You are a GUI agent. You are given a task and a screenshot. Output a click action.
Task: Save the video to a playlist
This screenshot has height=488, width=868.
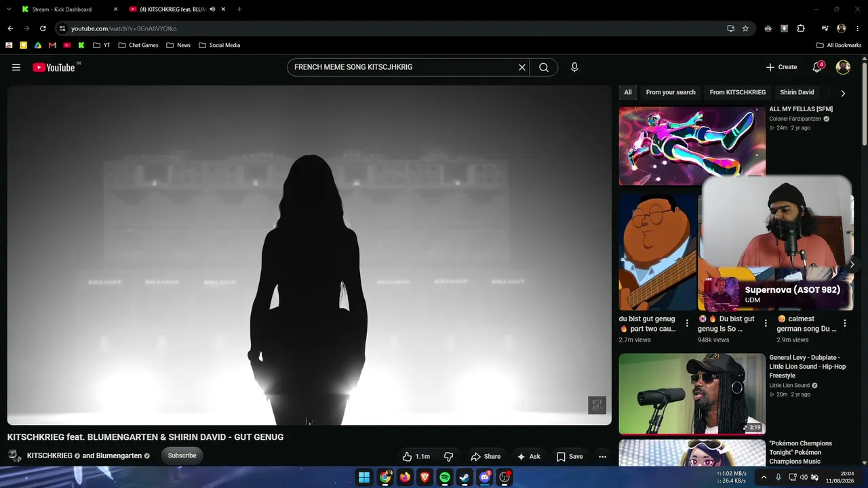pos(570,457)
